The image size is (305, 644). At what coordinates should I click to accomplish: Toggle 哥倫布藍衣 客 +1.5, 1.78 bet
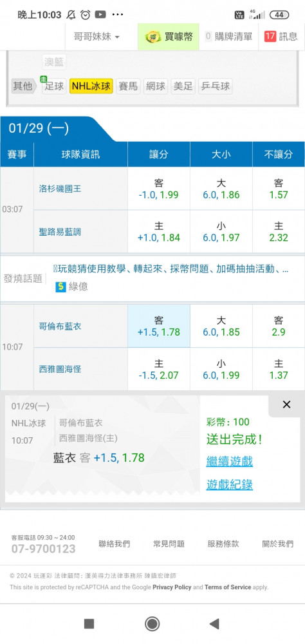tap(158, 326)
